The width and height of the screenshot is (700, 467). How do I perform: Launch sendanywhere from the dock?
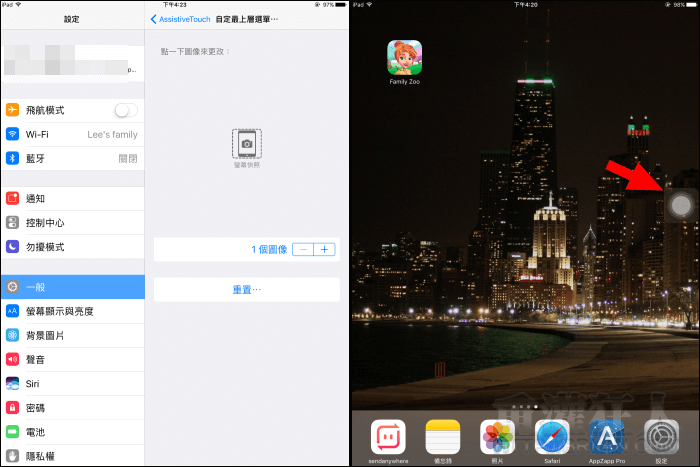point(388,437)
